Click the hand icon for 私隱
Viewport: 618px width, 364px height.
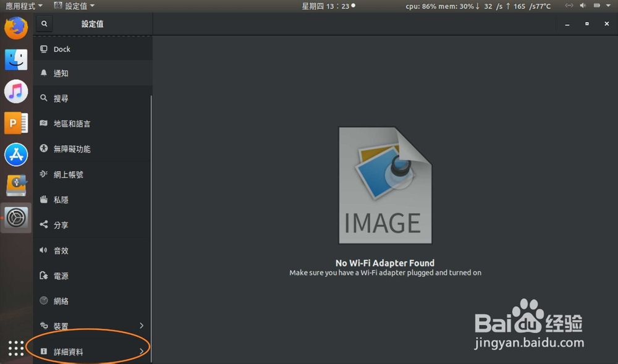pos(44,200)
